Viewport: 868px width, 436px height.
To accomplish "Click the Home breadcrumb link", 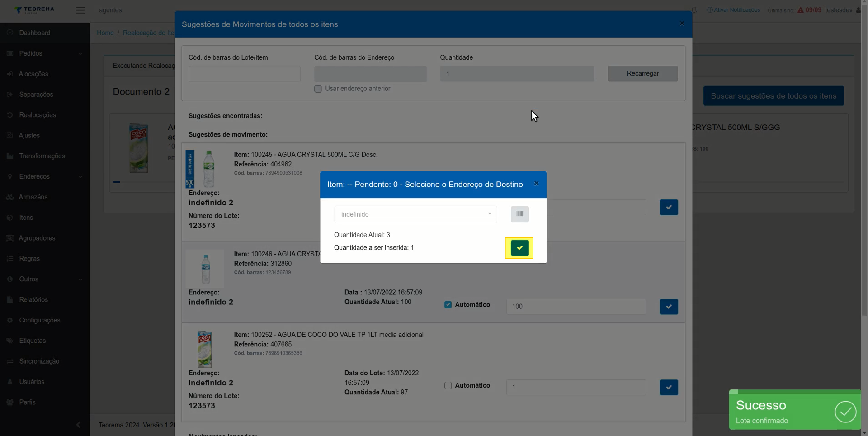I will coord(105,33).
